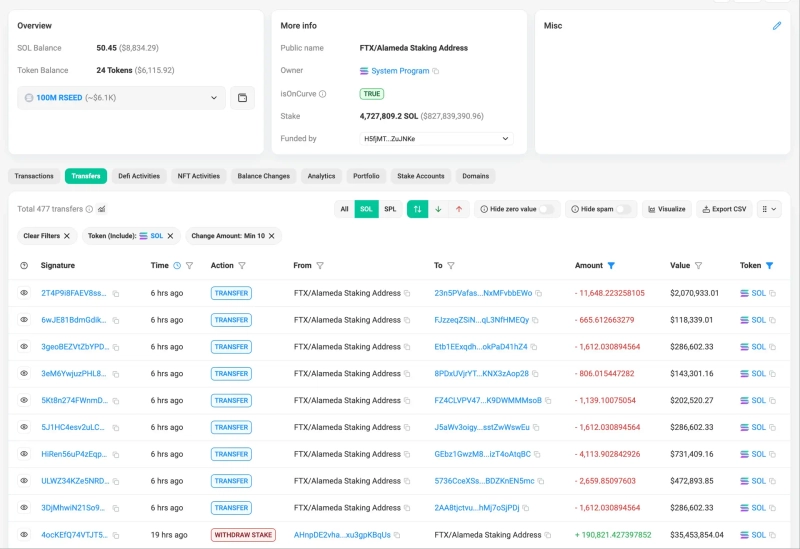Toggle the Hide zero value switch

click(547, 209)
